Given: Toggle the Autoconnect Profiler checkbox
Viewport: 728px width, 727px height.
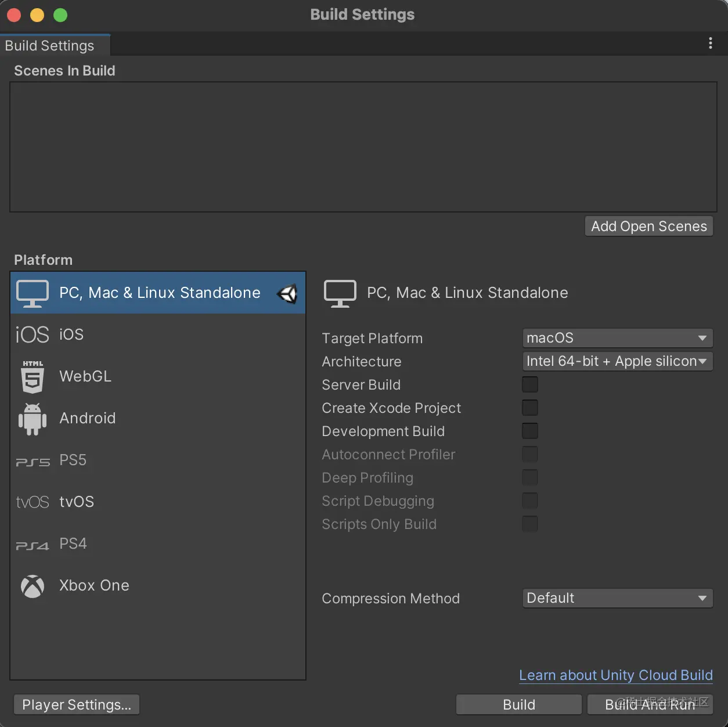Looking at the screenshot, I should [x=530, y=454].
